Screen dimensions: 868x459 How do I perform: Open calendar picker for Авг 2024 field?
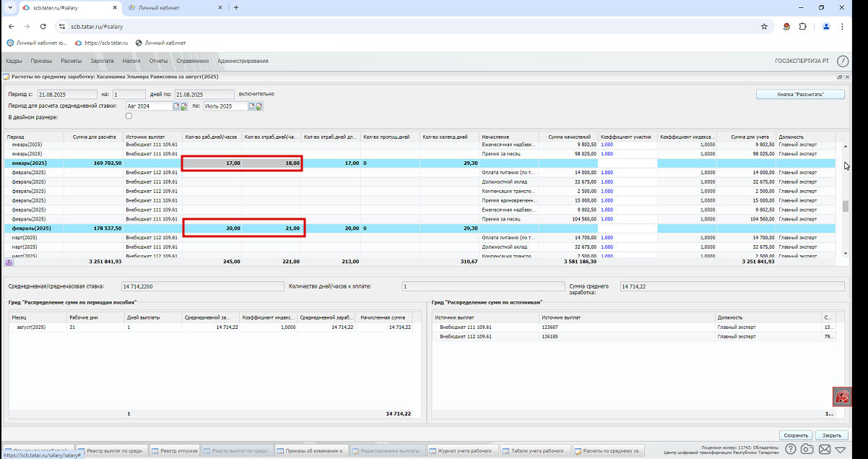[175, 106]
